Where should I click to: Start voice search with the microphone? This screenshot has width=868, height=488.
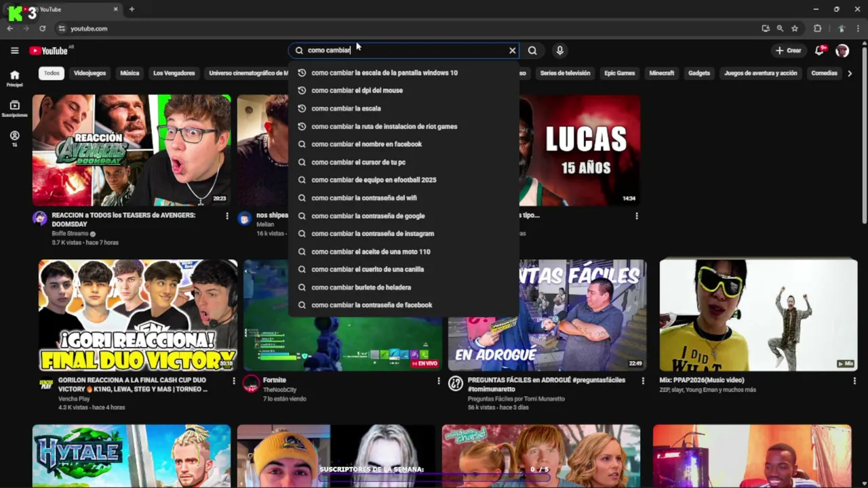[559, 50]
